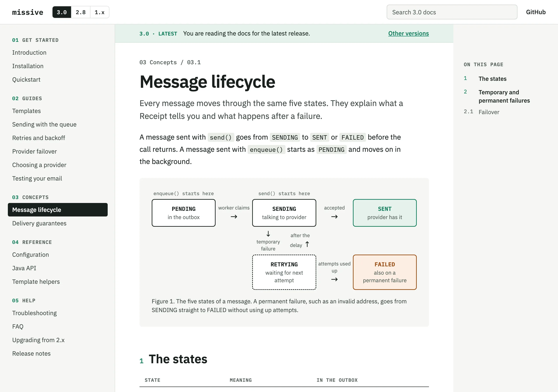Open the Quickstart page

26,79
